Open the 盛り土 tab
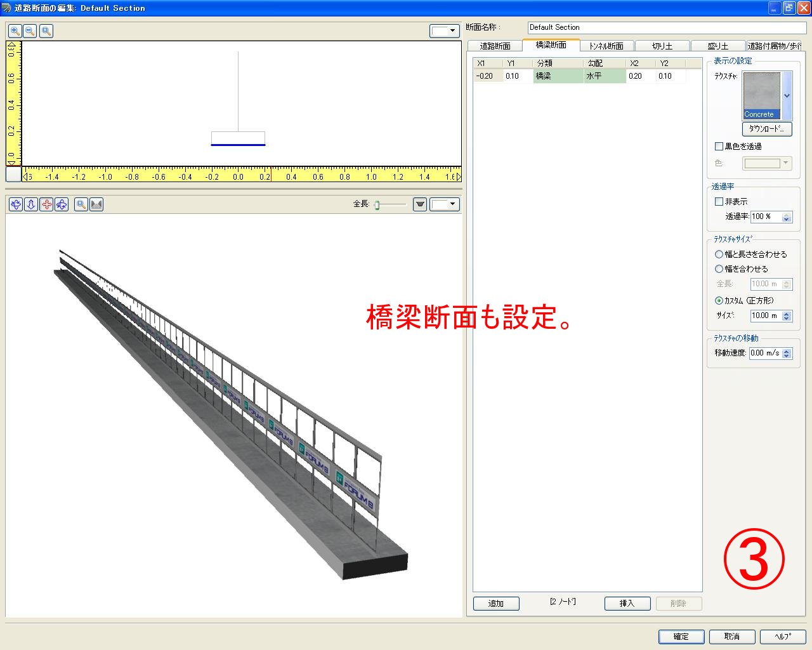Image resolution: width=812 pixels, height=650 pixels. click(x=717, y=46)
